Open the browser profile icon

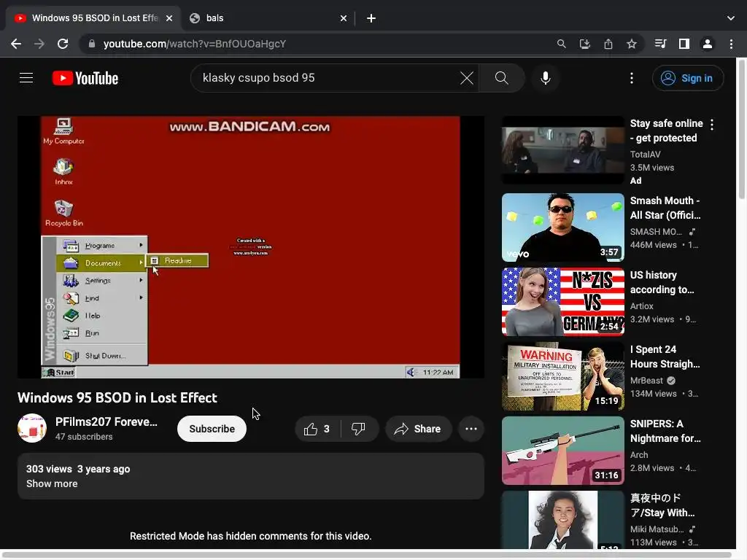click(x=708, y=44)
